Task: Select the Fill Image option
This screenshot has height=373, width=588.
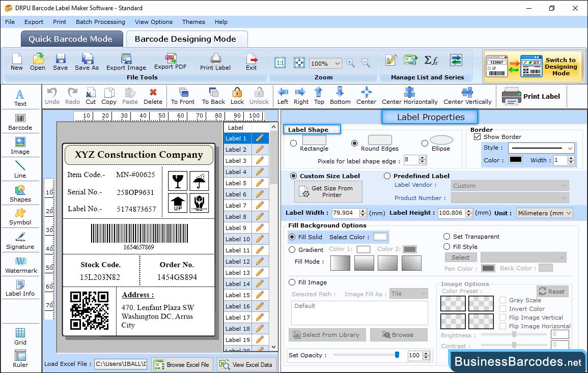Action: tap(292, 282)
